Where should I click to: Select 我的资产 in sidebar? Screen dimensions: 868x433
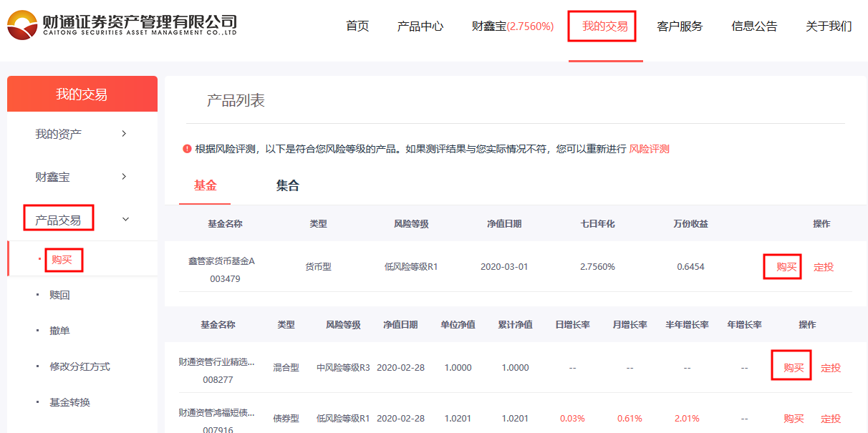point(59,134)
